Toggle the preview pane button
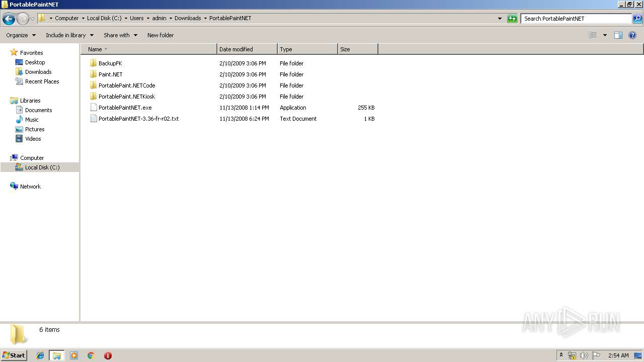The image size is (644, 362). pyautogui.click(x=618, y=35)
